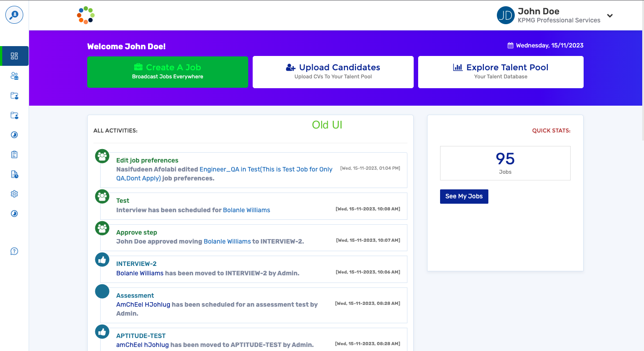Click the clipboard icon in the sidebar

click(14, 154)
